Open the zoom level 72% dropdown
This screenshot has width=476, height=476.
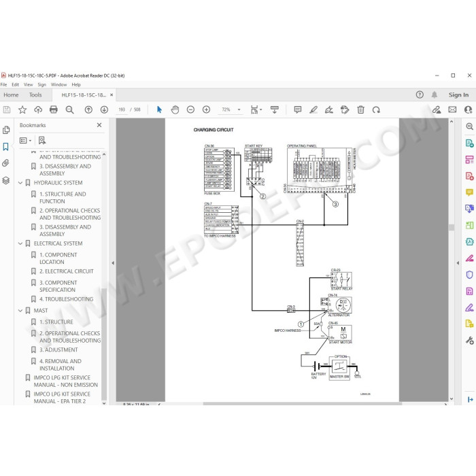pos(239,109)
